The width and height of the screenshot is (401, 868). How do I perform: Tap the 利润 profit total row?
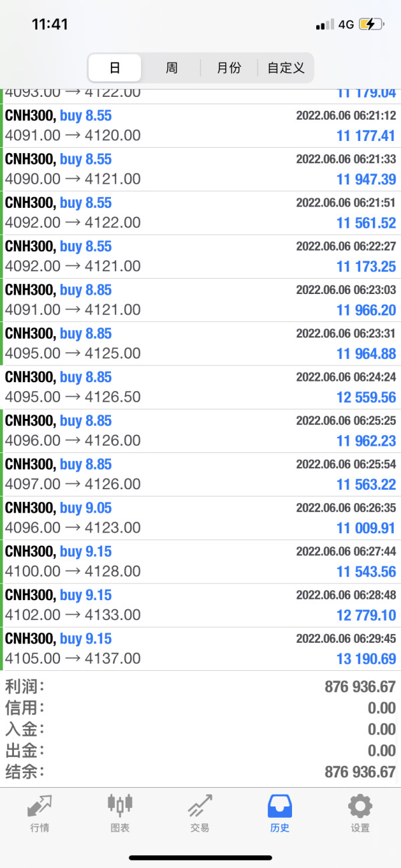[200, 686]
